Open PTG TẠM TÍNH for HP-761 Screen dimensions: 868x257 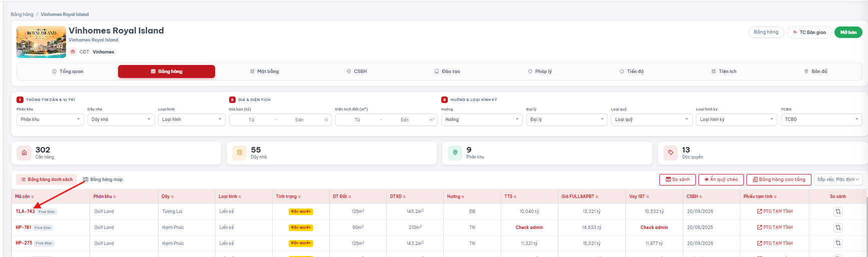click(x=775, y=227)
